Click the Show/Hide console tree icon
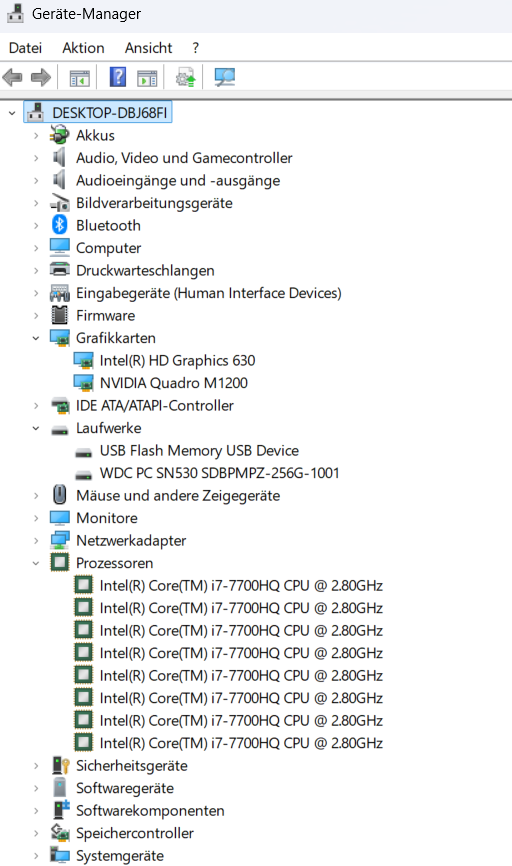Viewport: 512px width, 866px height. pyautogui.click(x=80, y=78)
